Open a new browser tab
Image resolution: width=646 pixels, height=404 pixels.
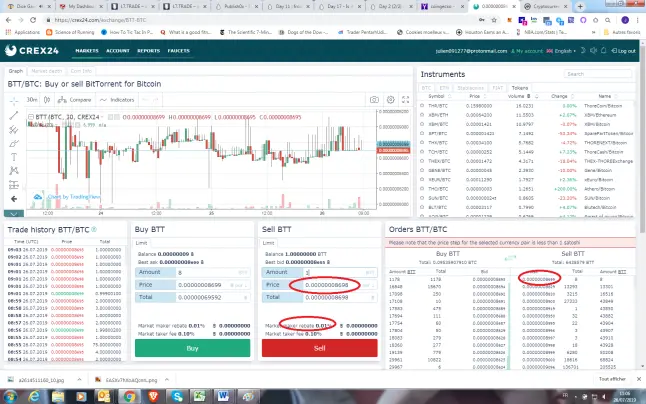(x=580, y=7)
